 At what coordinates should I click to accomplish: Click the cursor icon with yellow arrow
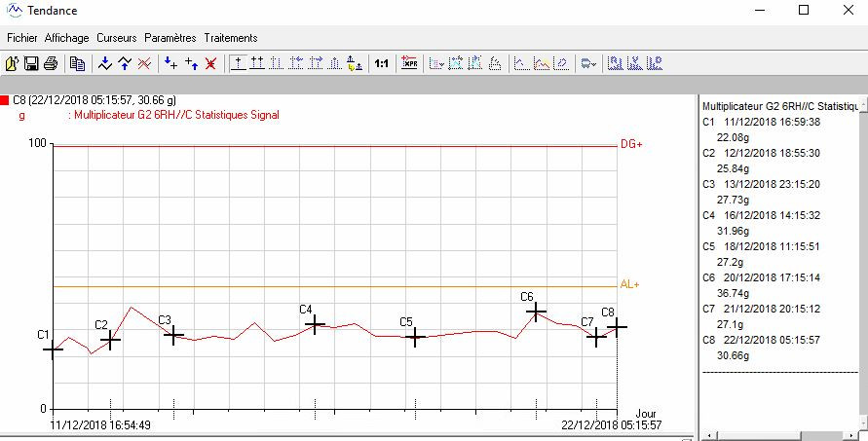(354, 63)
